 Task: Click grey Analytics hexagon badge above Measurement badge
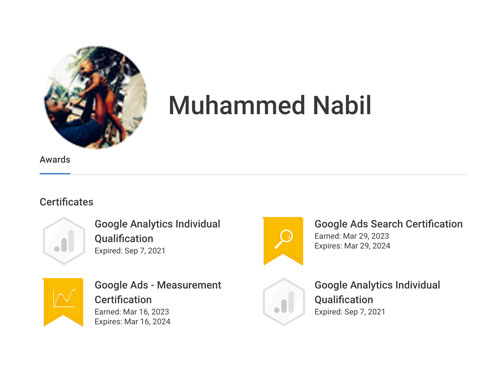point(64,241)
